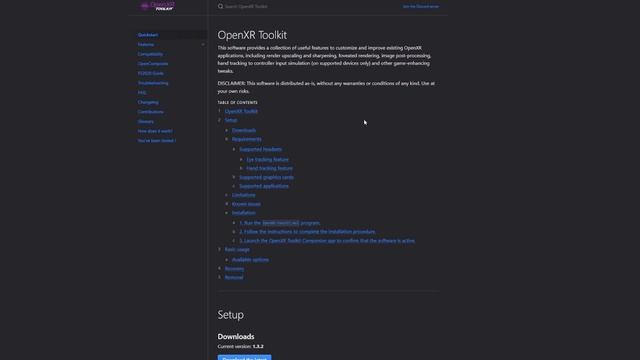Click the Current version 1.3.2 text
The height and width of the screenshot is (360, 640).
click(x=240, y=347)
